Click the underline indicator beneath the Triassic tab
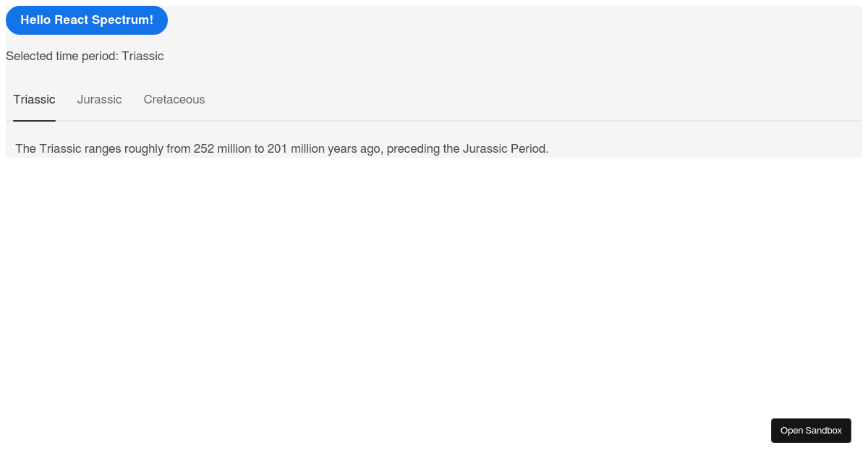The image size is (868, 456). 34,120
